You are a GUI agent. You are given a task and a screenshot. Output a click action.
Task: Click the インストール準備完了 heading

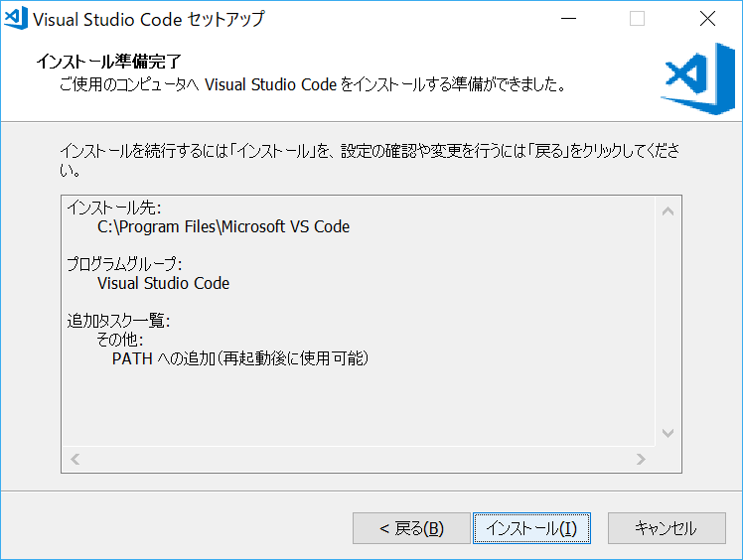click(109, 62)
